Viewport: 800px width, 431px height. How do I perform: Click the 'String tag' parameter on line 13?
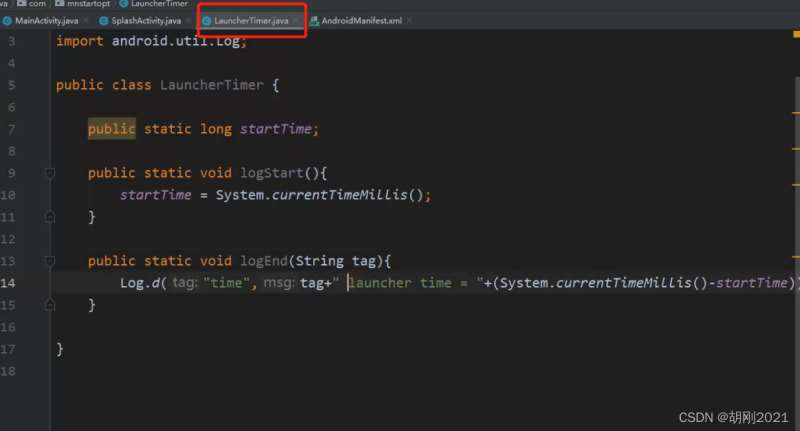pyautogui.click(x=336, y=261)
